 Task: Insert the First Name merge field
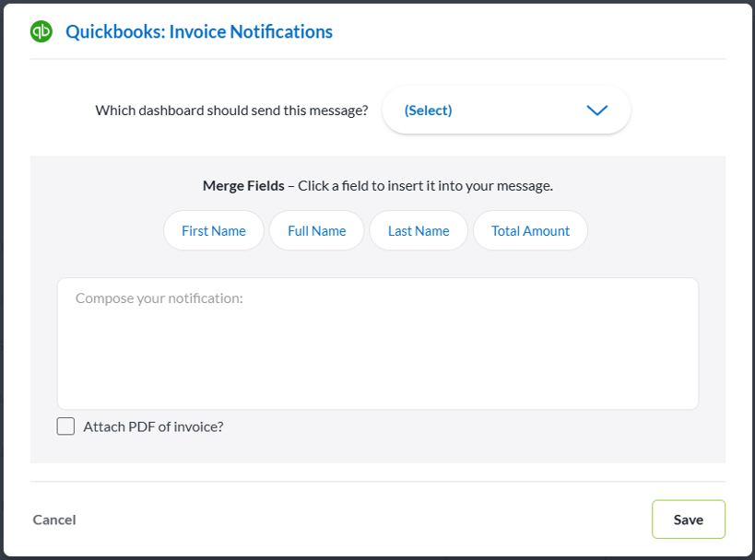point(213,230)
